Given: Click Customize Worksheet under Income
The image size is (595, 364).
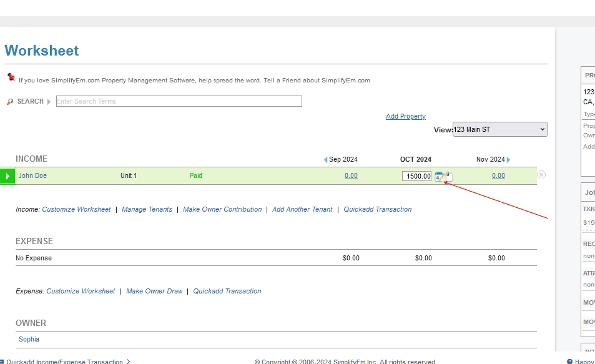Looking at the screenshot, I should tap(76, 209).
